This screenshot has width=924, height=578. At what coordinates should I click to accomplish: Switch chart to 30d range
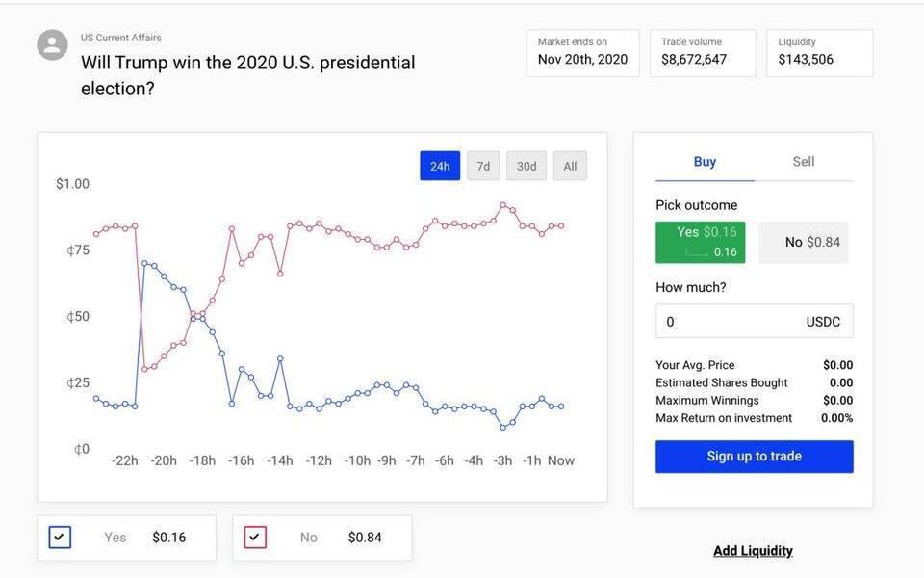pos(526,166)
